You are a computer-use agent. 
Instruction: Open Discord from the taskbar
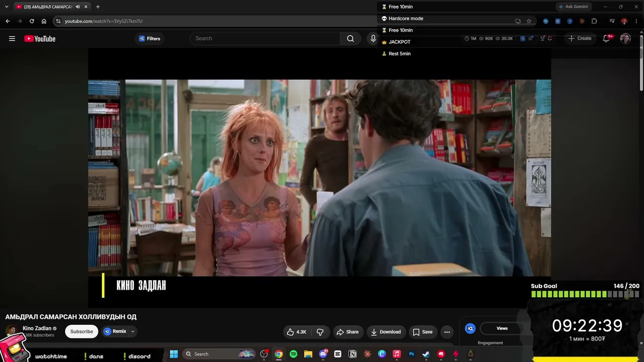(x=323, y=354)
